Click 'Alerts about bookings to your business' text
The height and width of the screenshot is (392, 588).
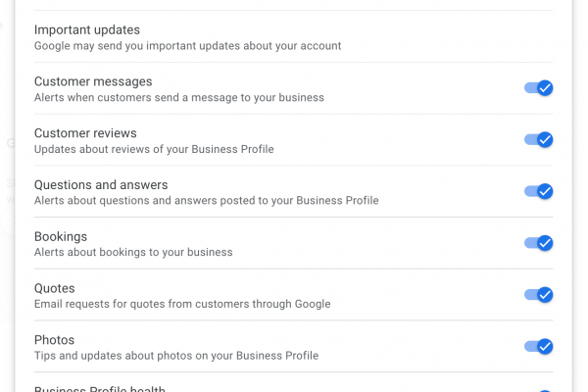click(x=133, y=253)
